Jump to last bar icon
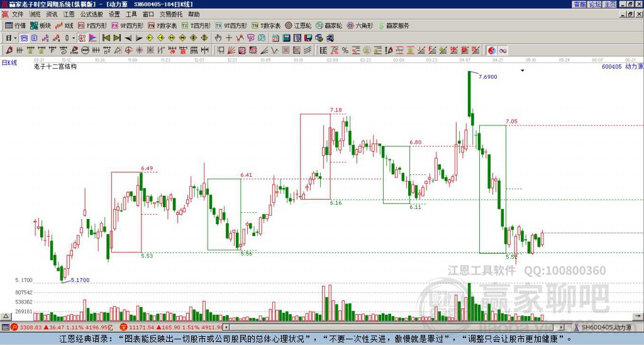Image resolution: width=644 pixels, height=345 pixels. click(x=117, y=38)
